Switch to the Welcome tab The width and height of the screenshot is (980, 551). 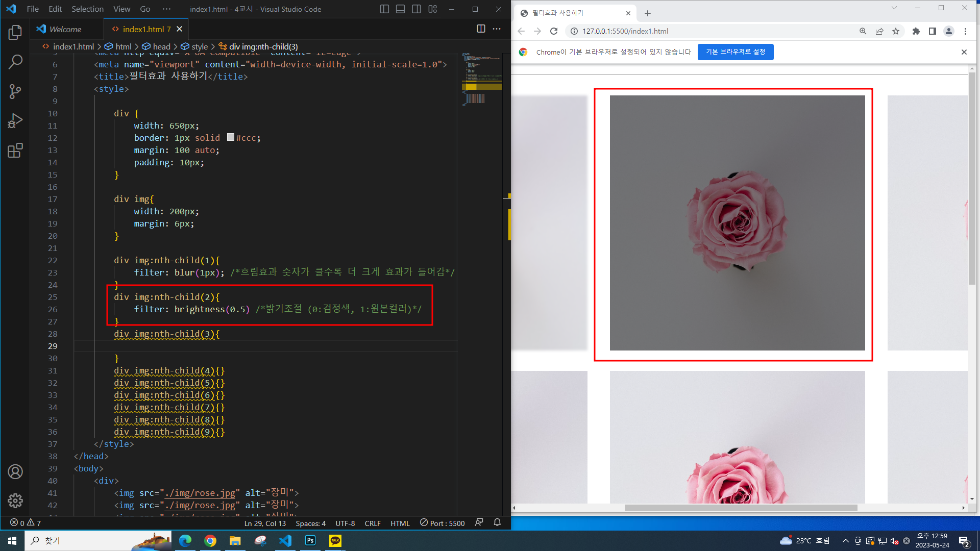(65, 29)
